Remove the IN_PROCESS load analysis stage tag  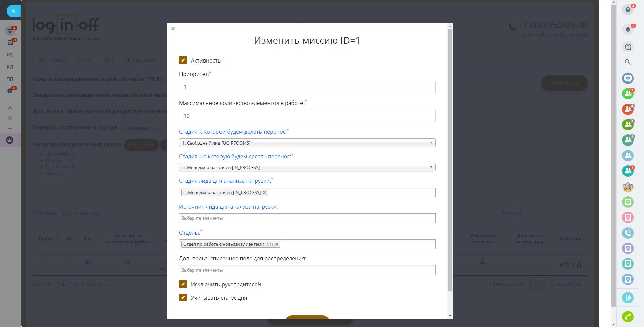point(265,193)
